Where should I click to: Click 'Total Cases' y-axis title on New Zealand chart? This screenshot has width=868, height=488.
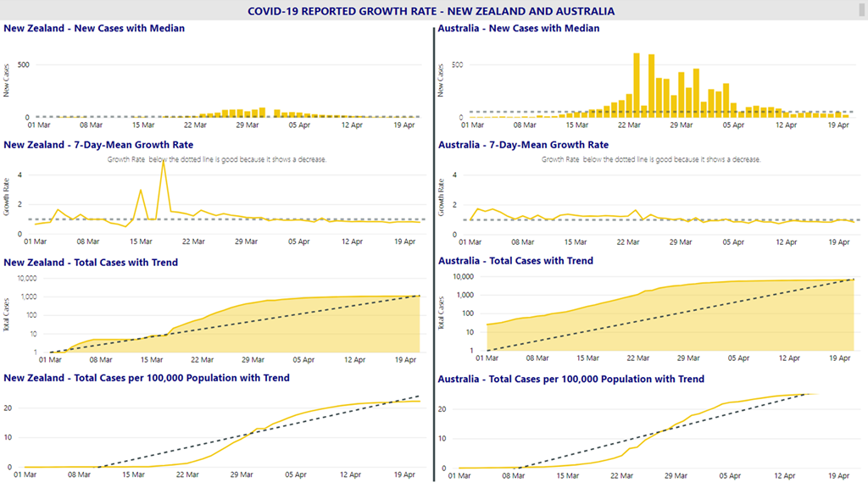(x=8, y=313)
